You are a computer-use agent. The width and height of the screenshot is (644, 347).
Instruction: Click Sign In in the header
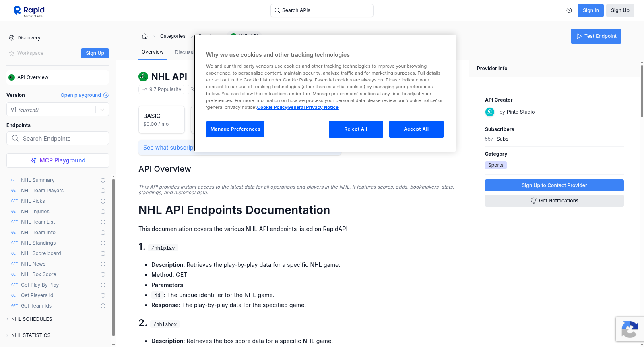click(591, 10)
